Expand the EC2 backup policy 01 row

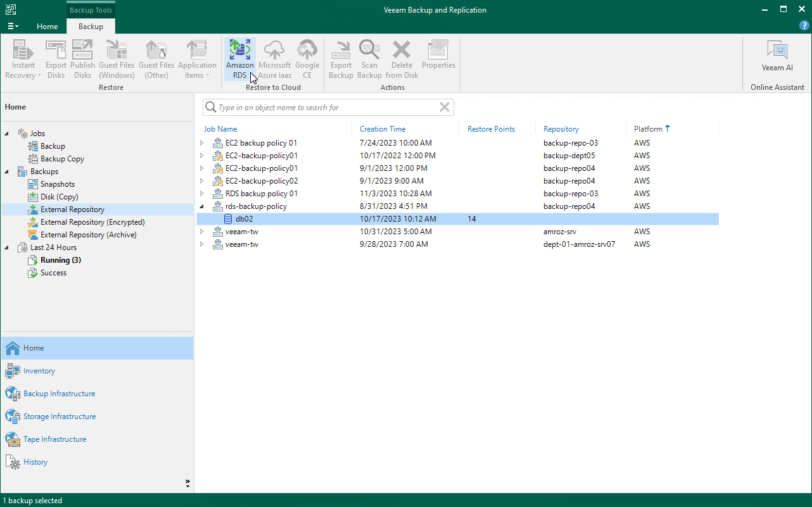click(202, 143)
